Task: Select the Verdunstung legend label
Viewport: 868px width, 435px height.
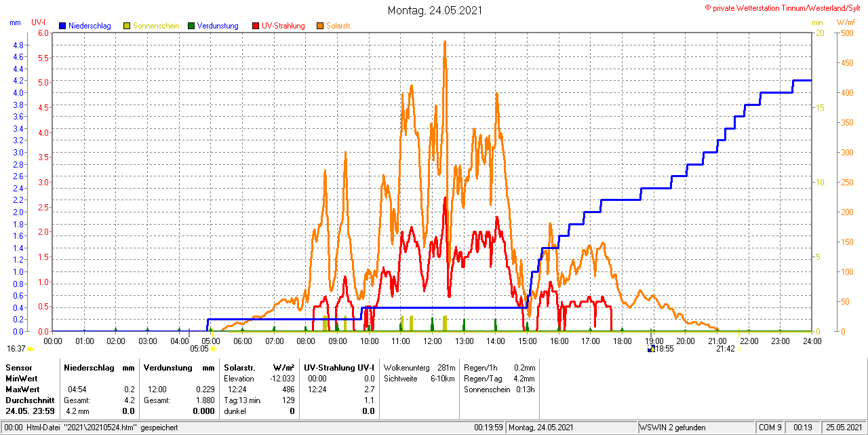Action: tap(218, 26)
